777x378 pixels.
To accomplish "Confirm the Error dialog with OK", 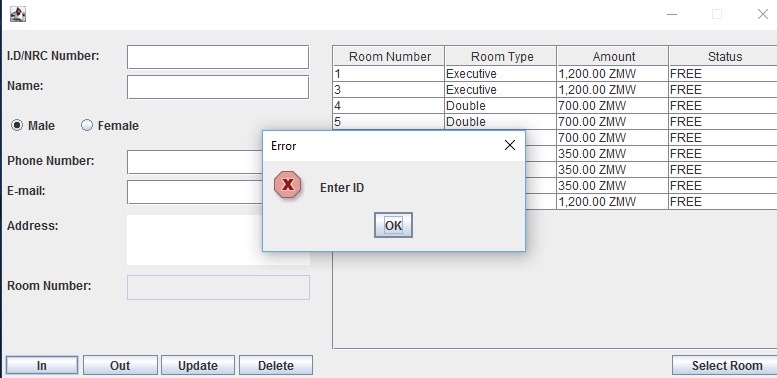I will (393, 225).
